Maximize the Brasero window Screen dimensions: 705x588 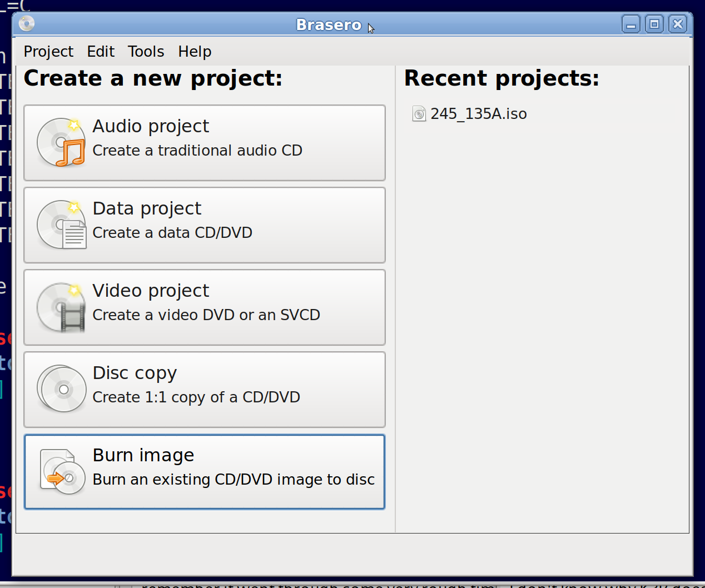tap(654, 24)
